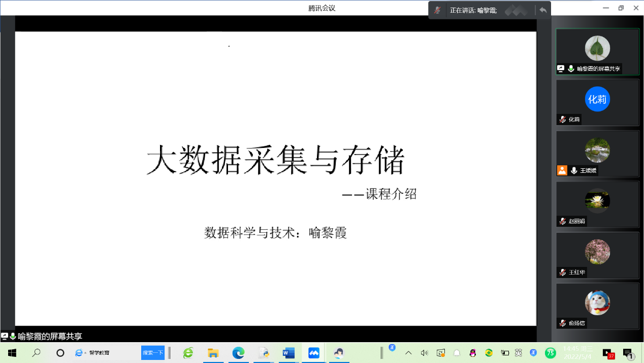644x363 pixels.
Task: Open the volume control in system tray
Action: click(424, 353)
